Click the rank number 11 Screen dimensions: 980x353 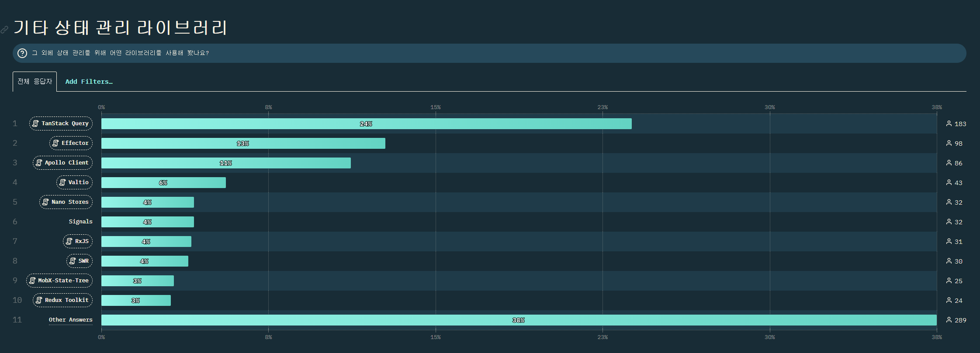pyautogui.click(x=17, y=320)
